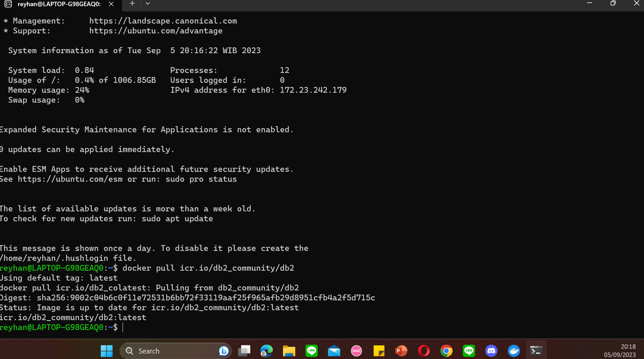Image resolution: width=644 pixels, height=359 pixels.
Task: Open Docker Desktop from the taskbar
Action: [514, 351]
